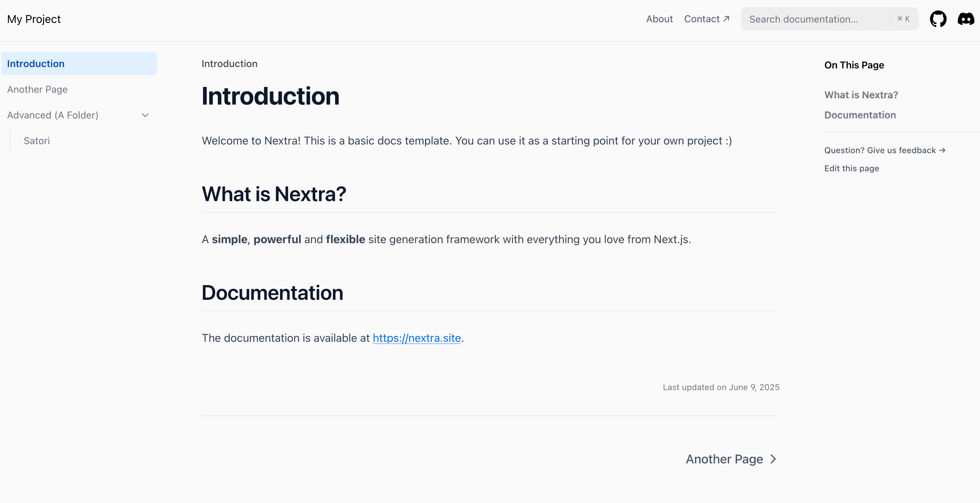980x503 pixels.
Task: Jump to Documentation in TOC
Action: click(860, 115)
